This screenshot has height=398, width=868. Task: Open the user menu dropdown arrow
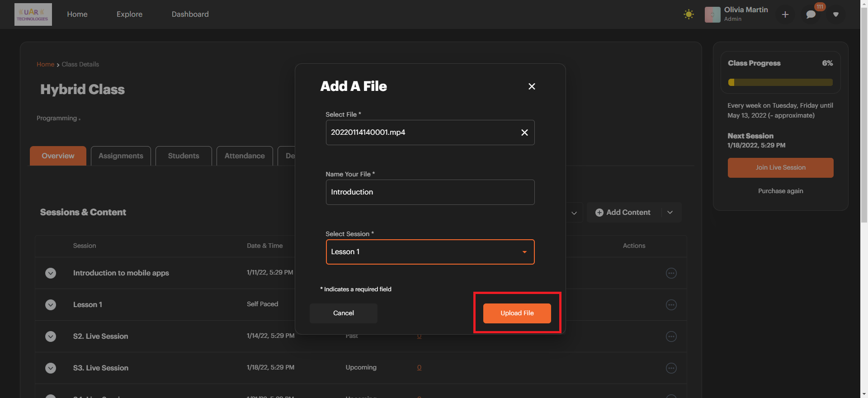tap(836, 14)
